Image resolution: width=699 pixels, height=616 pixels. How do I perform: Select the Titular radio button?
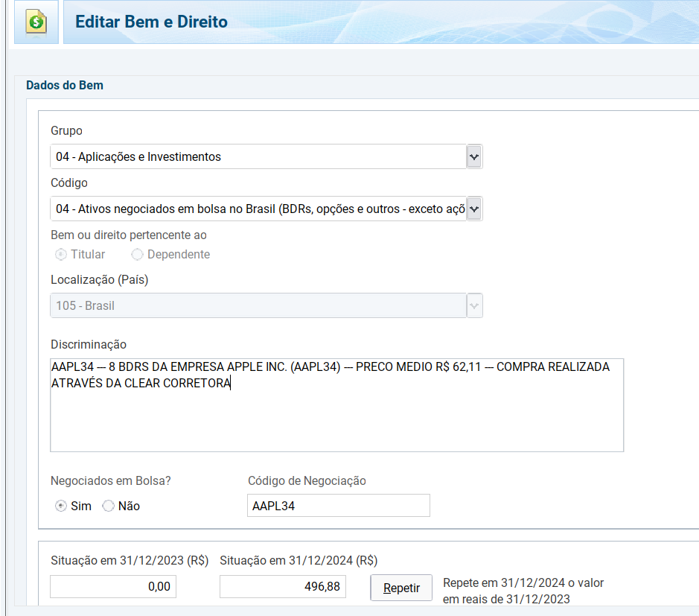(61, 255)
